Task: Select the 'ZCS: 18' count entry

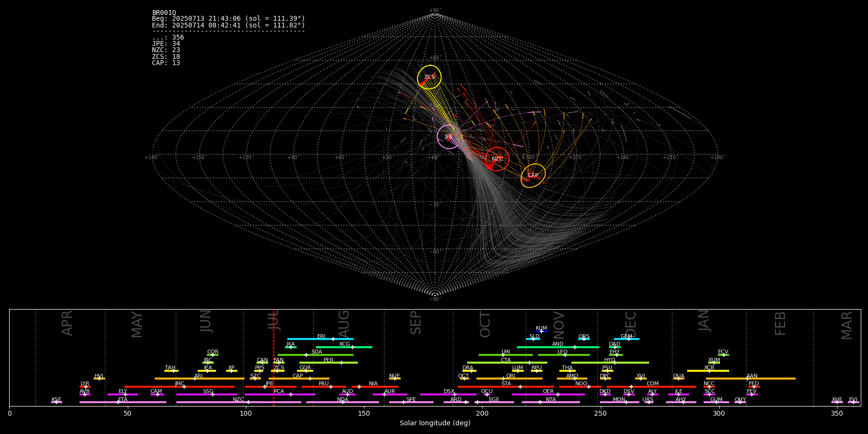Action: coord(166,57)
